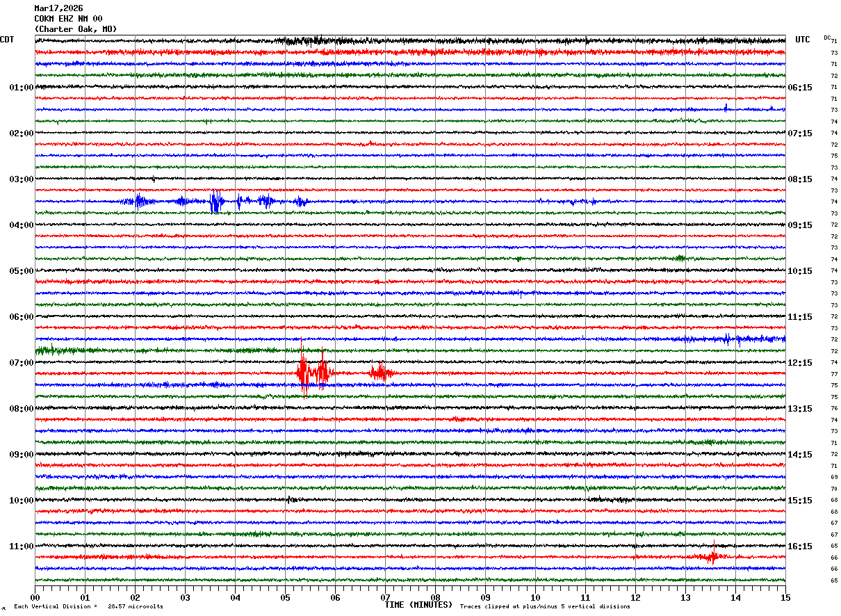Click minute 12 on the time axis
Screen dimensions: 841x616
tap(635, 597)
